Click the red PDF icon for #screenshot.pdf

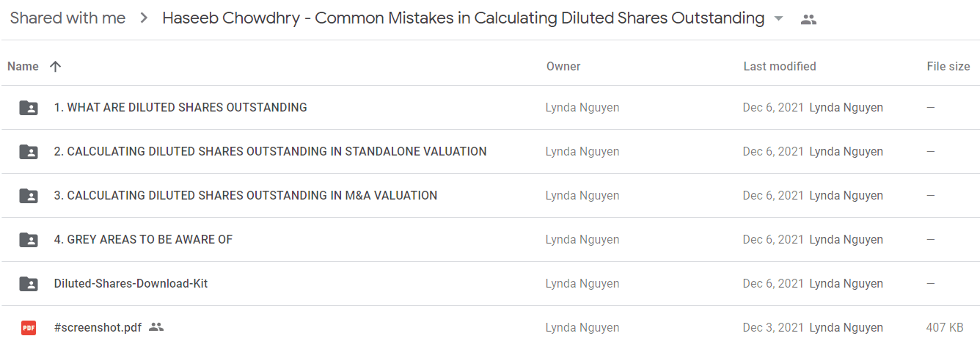[x=29, y=328]
